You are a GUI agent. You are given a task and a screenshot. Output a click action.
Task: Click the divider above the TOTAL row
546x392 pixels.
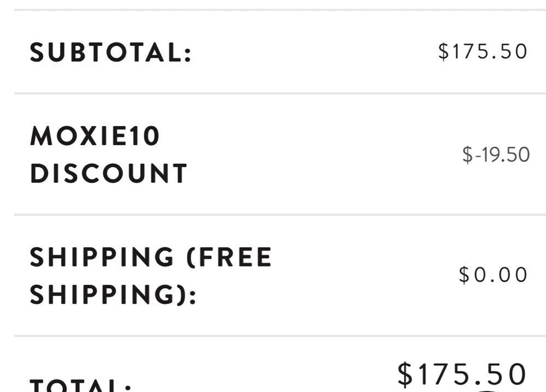[x=280, y=336]
